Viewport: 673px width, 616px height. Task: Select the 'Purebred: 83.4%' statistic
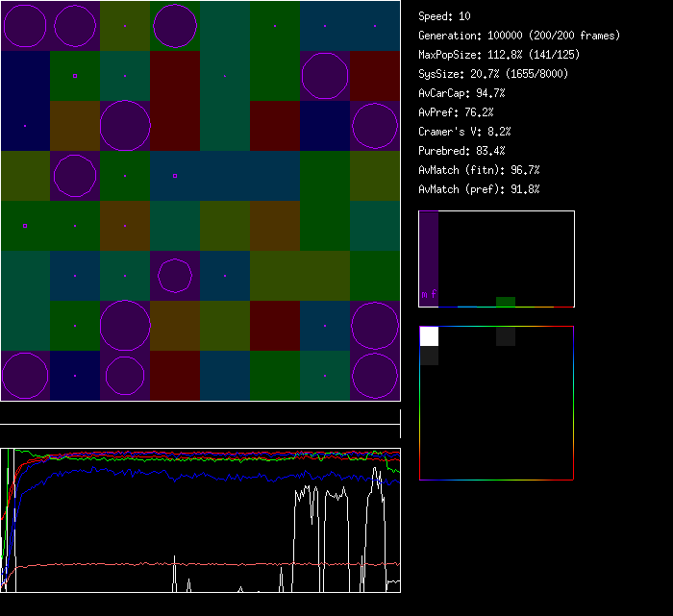click(x=461, y=151)
